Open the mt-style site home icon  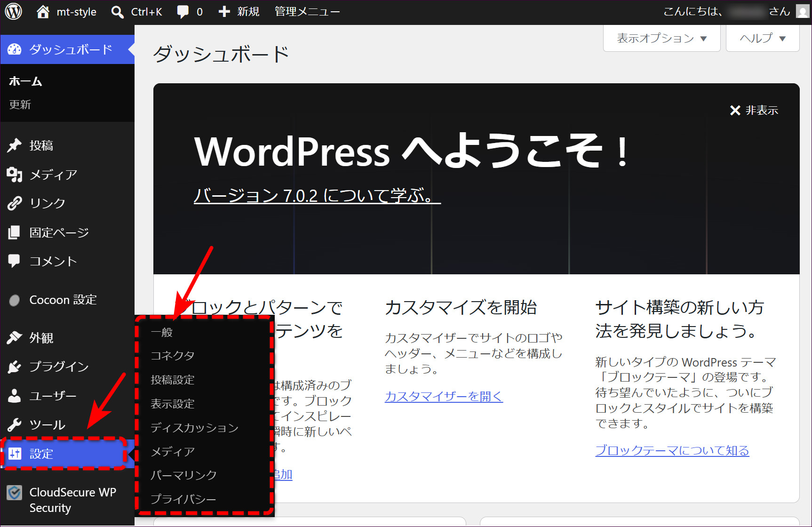43,11
